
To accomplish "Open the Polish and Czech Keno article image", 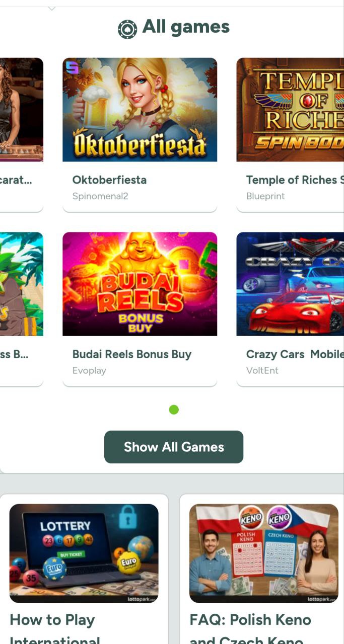I will [264, 553].
